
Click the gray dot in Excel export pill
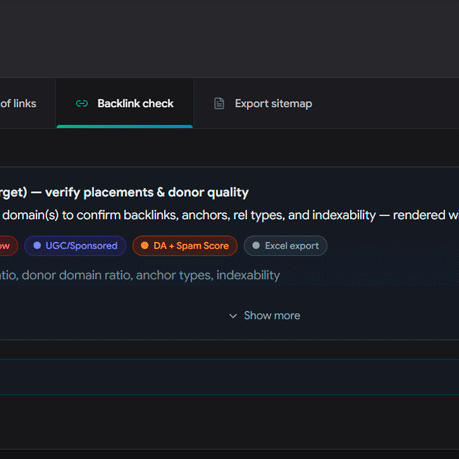point(256,245)
